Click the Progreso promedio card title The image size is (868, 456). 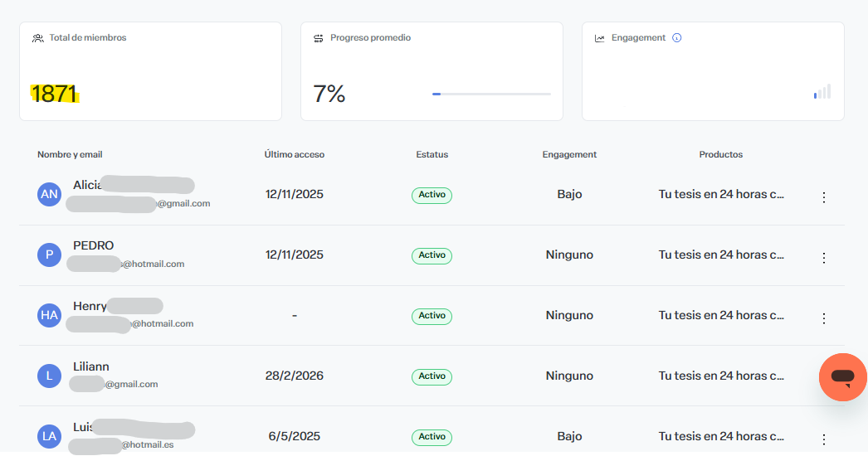pos(370,37)
